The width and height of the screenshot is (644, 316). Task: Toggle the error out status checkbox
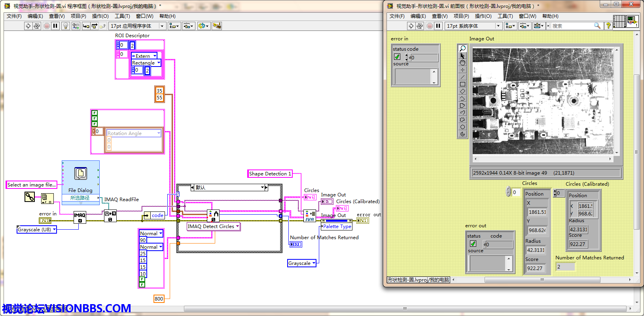[x=473, y=244]
